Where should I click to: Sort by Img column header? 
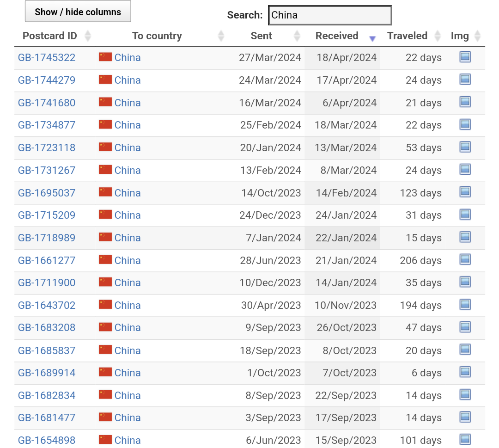460,36
